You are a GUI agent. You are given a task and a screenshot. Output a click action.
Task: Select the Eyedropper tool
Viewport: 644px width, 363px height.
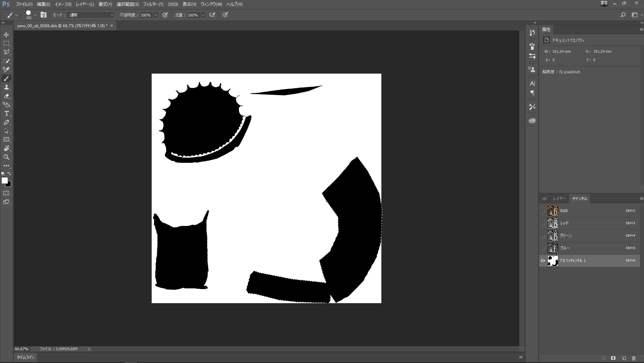(x=6, y=70)
